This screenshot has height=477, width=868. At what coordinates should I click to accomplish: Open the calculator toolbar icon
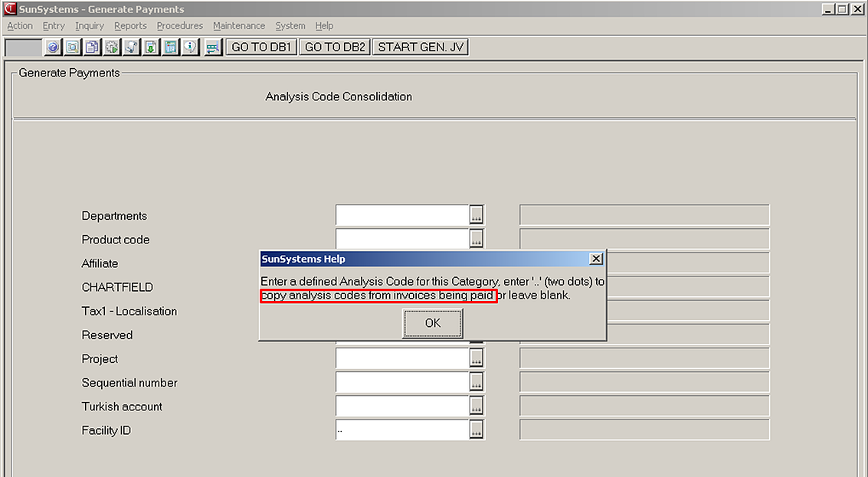click(171, 47)
